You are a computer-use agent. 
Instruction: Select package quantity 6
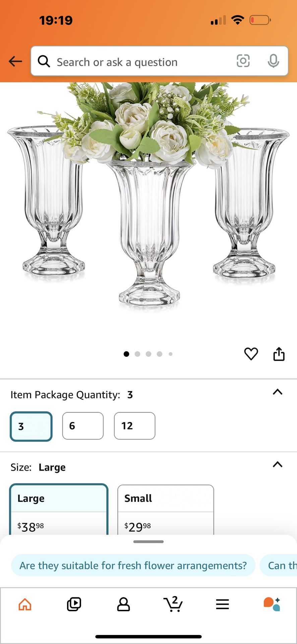[x=83, y=426]
